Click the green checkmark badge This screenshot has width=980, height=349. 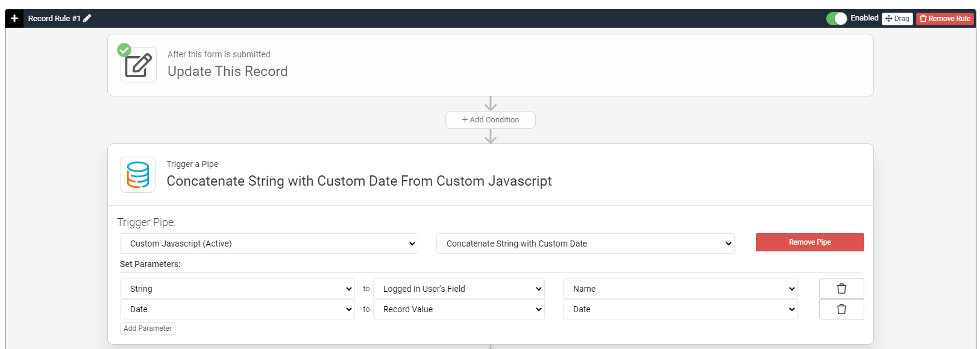[x=124, y=50]
